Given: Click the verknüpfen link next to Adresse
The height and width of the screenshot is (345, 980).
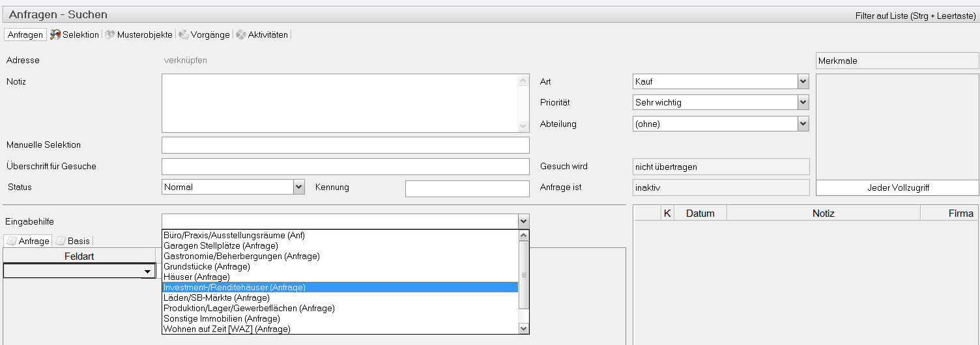Looking at the screenshot, I should [x=186, y=61].
